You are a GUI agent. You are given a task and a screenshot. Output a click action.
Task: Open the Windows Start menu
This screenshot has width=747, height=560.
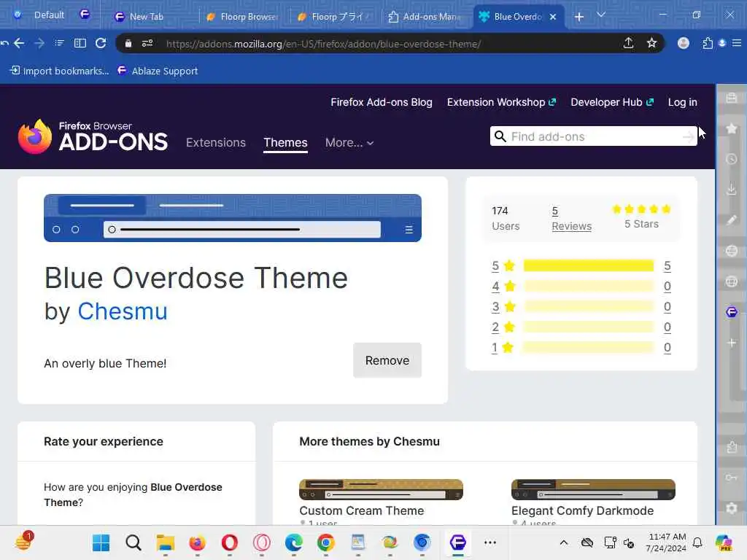[101, 542]
